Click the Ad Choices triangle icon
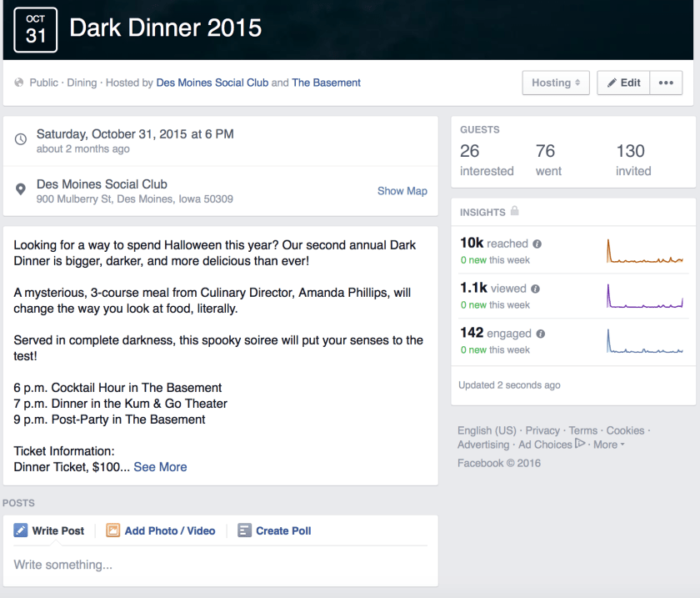The image size is (700, 598). tap(580, 444)
